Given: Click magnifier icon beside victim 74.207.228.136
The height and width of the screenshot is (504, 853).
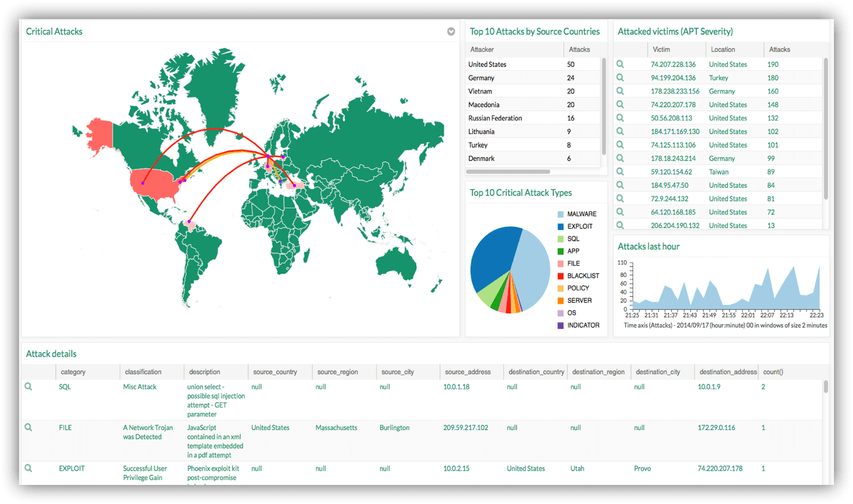Looking at the screenshot, I should coord(620,64).
